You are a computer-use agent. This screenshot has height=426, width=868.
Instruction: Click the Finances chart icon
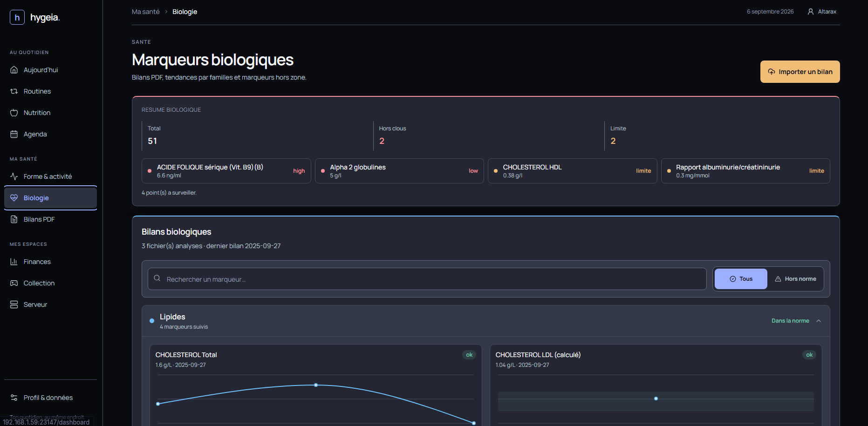[14, 262]
